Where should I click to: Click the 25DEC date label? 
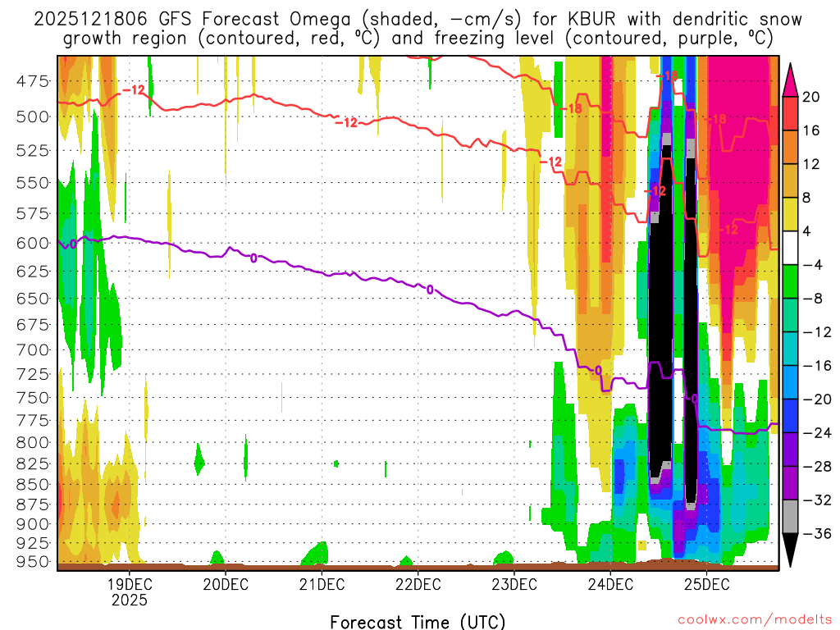coord(706,584)
